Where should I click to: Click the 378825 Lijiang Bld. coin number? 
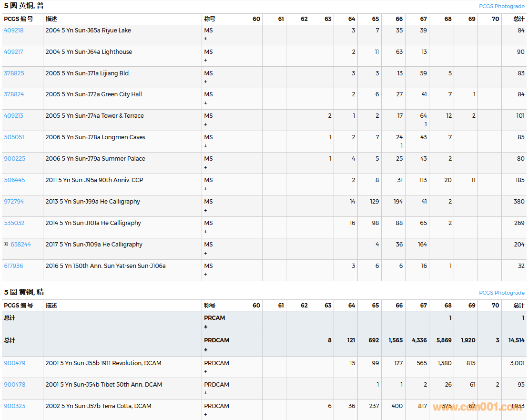[14, 73]
